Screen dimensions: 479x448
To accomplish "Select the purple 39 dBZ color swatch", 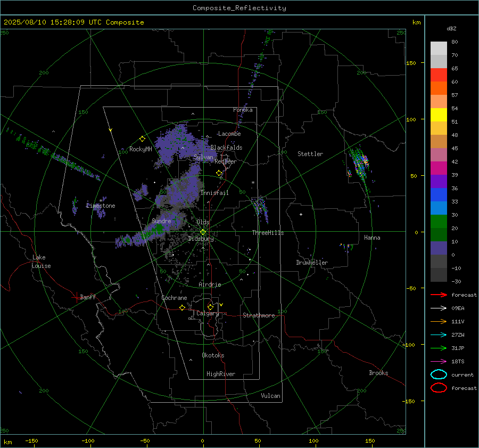I will tap(439, 181).
